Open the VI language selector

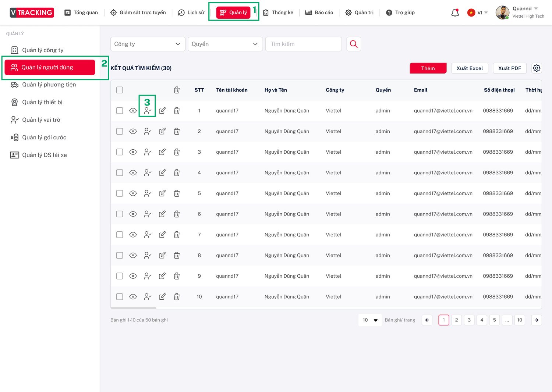pos(478,13)
